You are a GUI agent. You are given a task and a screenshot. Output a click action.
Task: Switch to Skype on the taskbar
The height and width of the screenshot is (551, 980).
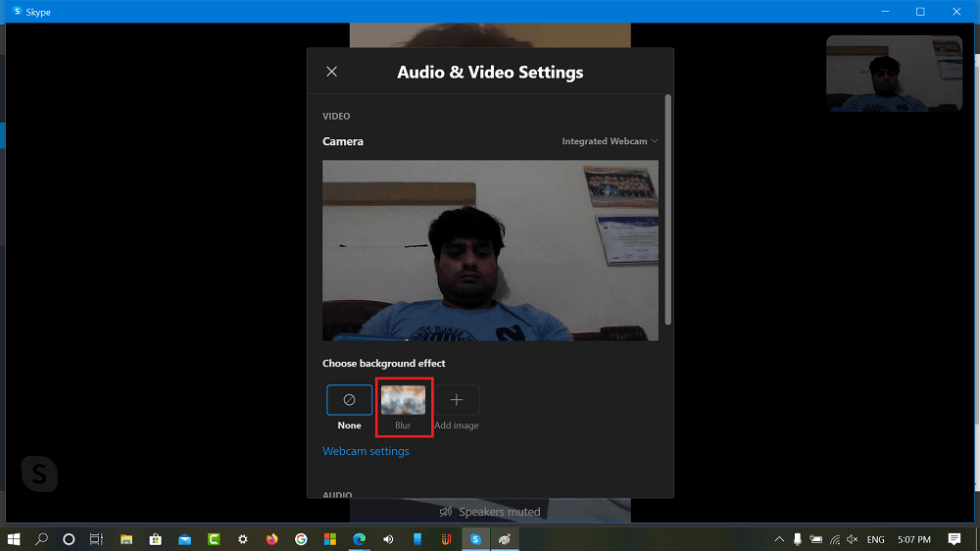[475, 539]
